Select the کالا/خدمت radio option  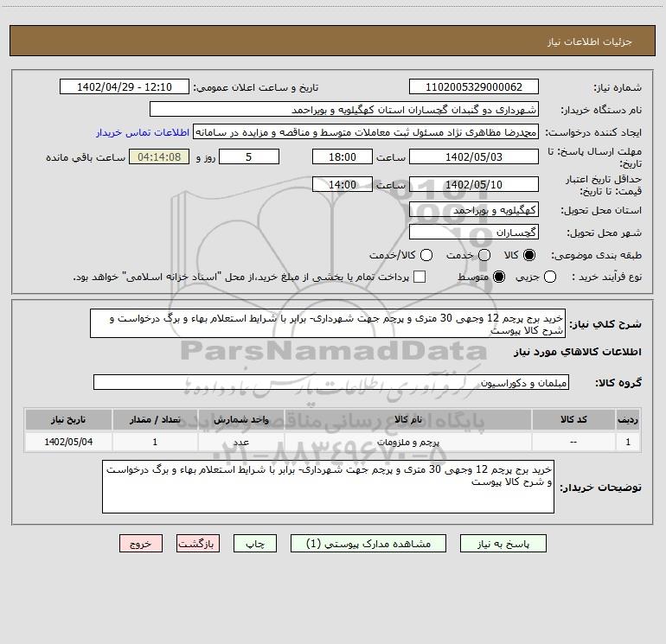[x=426, y=255]
